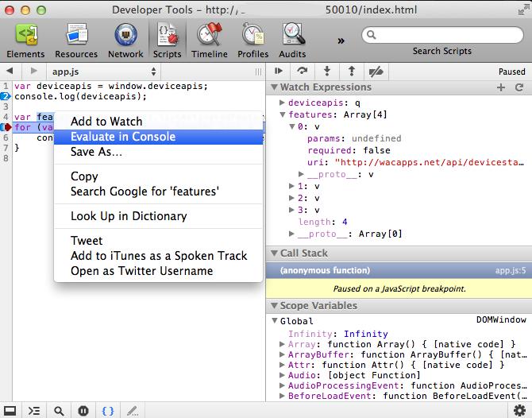Step into next function call

click(x=326, y=71)
